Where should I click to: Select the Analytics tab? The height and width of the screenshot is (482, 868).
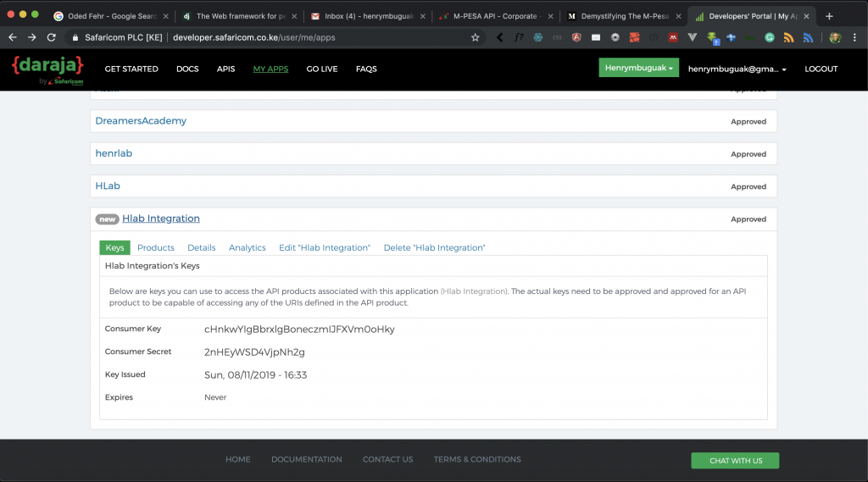click(247, 247)
